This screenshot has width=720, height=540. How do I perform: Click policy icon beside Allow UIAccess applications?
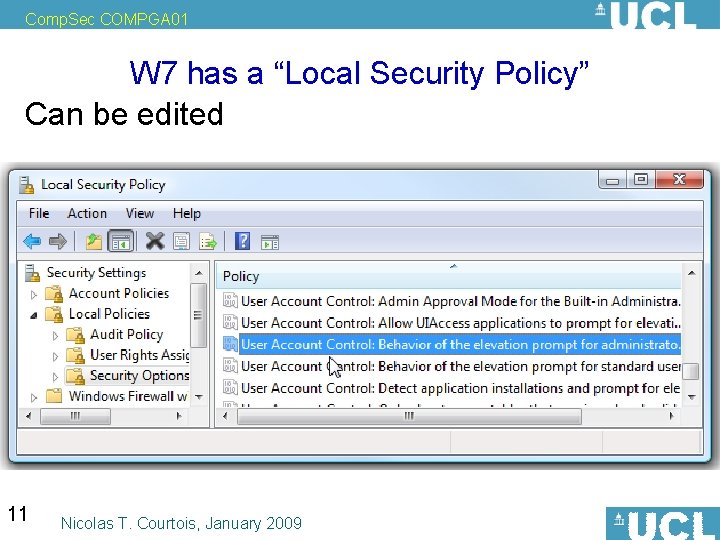(230, 322)
